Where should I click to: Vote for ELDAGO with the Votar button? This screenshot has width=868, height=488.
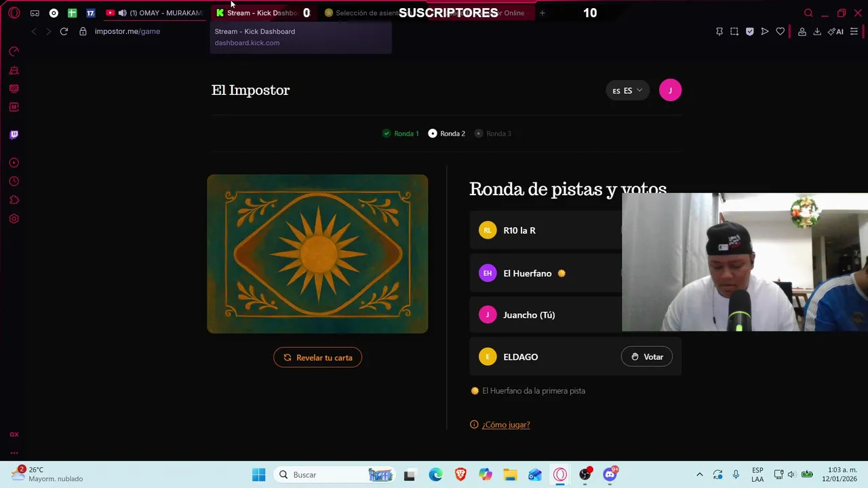click(646, 357)
